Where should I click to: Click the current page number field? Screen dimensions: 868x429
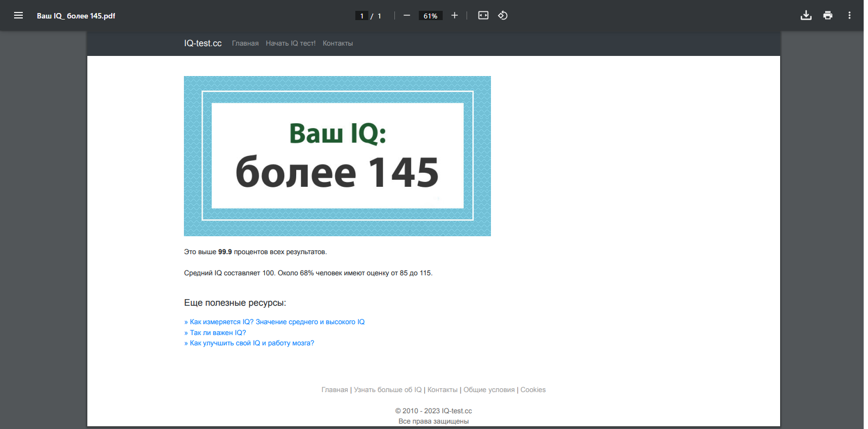click(x=362, y=16)
